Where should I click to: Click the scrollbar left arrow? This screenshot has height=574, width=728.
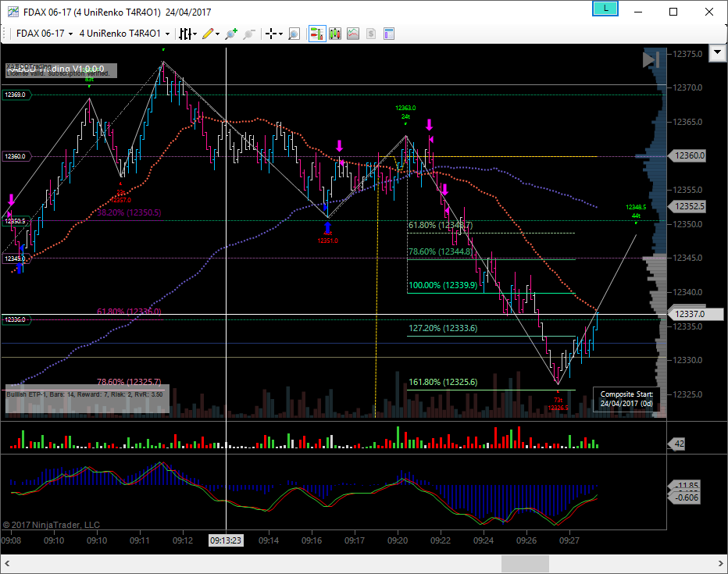[x=7, y=564]
